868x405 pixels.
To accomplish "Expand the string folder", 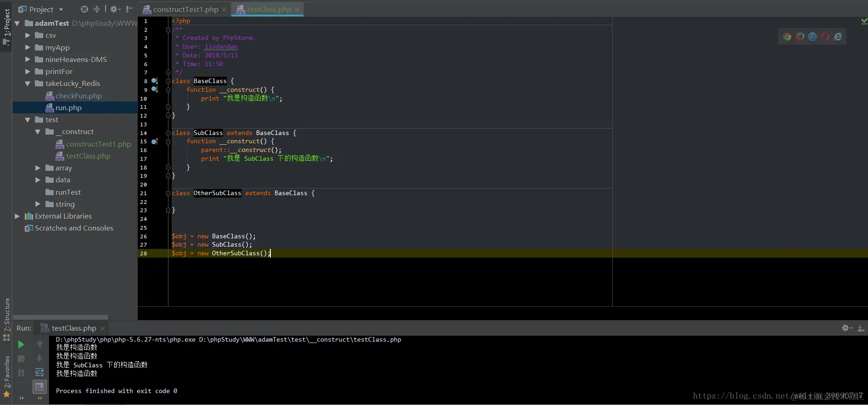I will point(38,204).
